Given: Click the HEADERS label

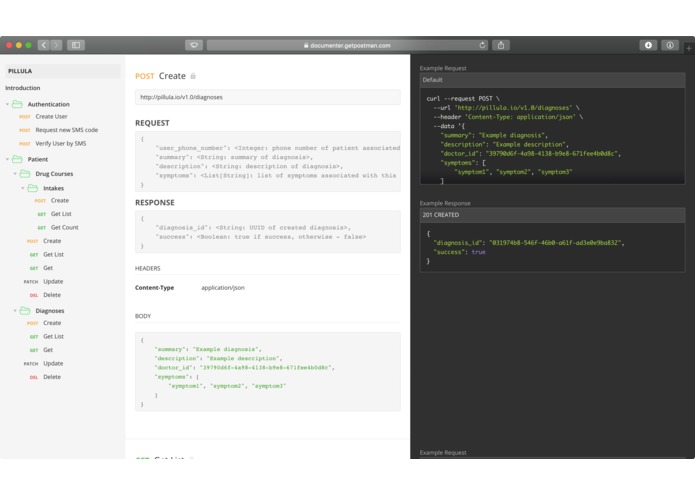Looking at the screenshot, I should pyautogui.click(x=148, y=268).
